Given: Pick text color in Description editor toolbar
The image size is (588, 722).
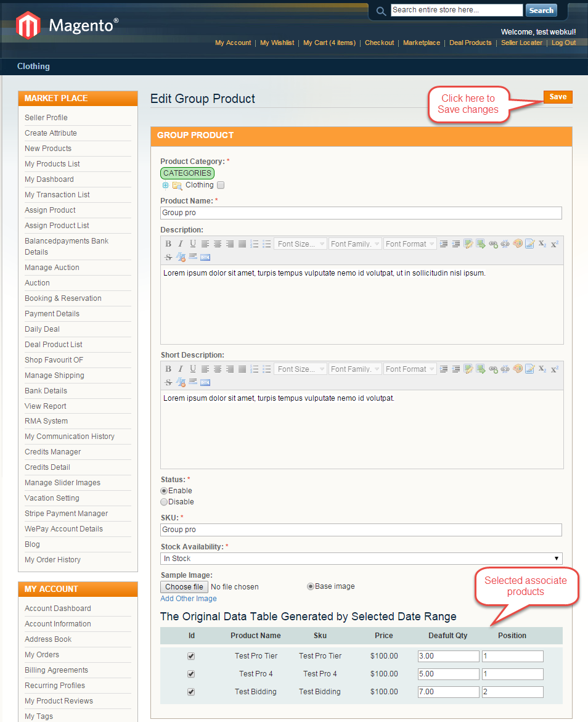Looking at the screenshot, I should 518,244.
